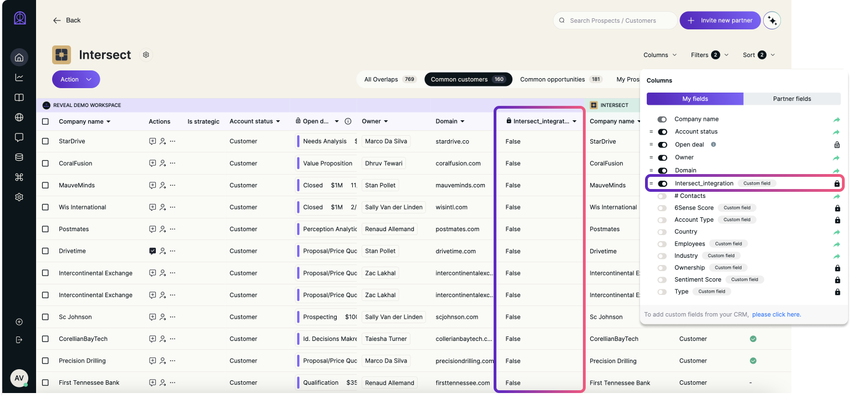Click the Intersect partner logo
This screenshot has height=408, width=868.
click(x=62, y=55)
